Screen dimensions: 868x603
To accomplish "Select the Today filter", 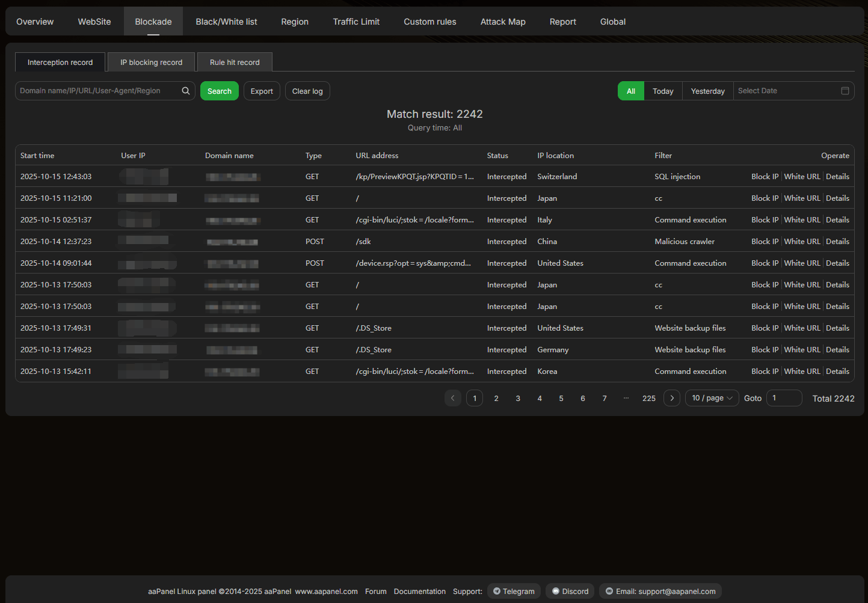I will [663, 91].
